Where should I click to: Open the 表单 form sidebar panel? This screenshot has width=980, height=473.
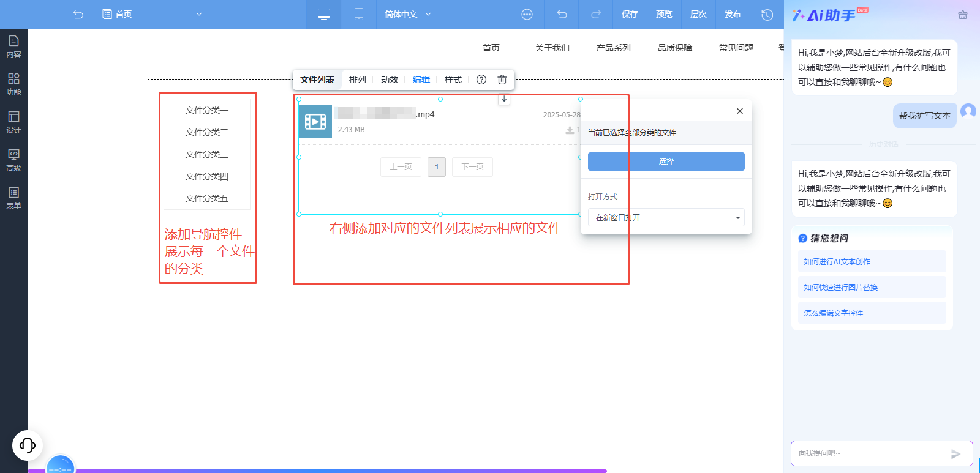click(13, 198)
